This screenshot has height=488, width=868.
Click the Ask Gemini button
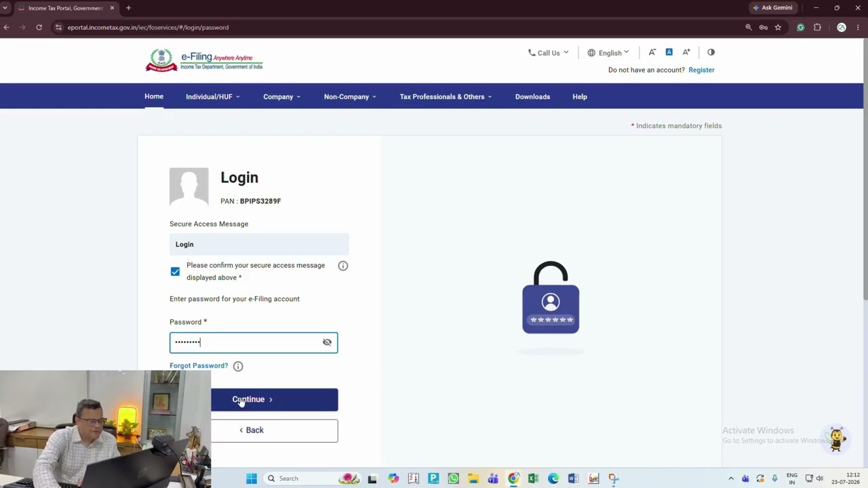pyautogui.click(x=772, y=7)
